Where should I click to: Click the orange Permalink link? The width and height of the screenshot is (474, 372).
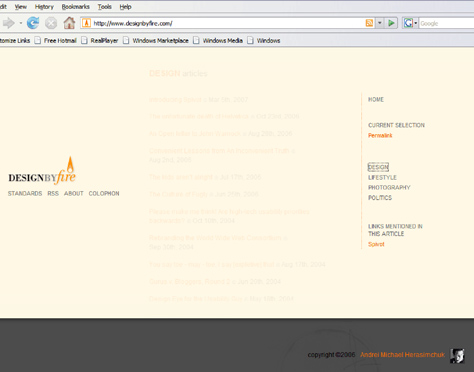[380, 135]
